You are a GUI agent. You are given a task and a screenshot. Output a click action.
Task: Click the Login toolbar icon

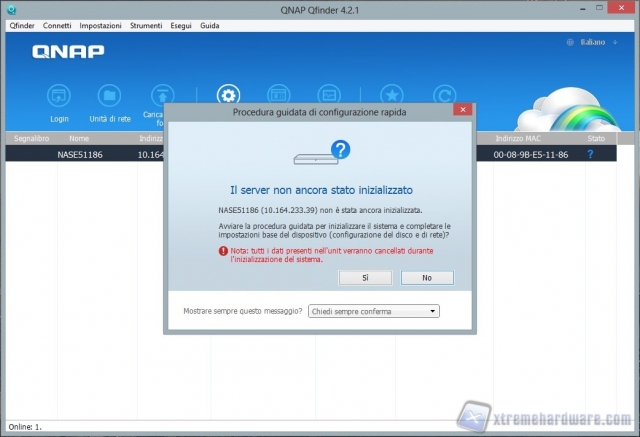(59, 96)
